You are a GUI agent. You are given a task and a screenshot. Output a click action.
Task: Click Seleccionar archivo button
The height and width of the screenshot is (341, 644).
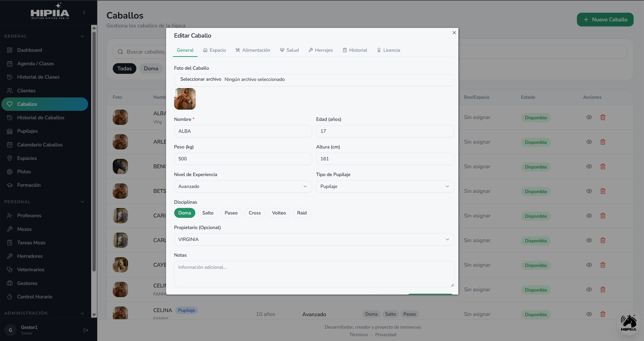201,79
